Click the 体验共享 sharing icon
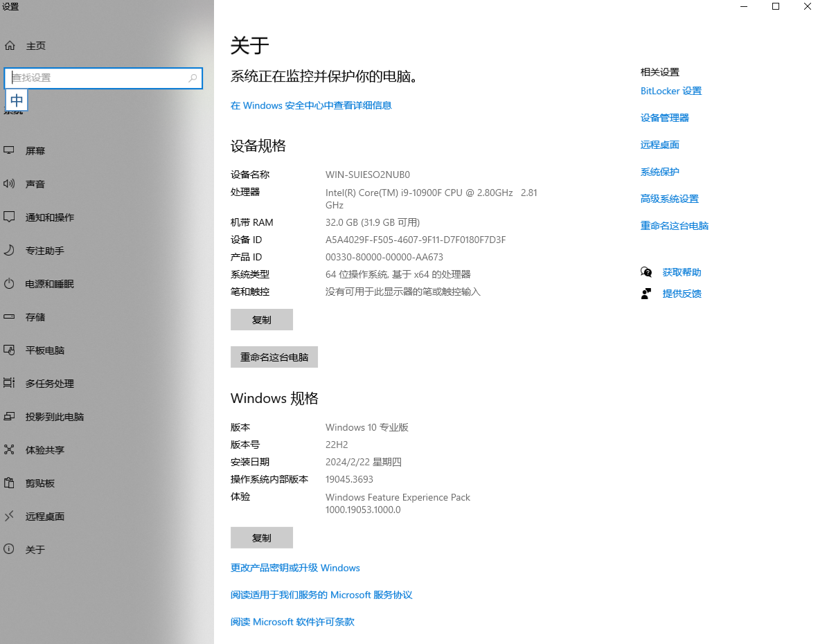The width and height of the screenshot is (818, 644). click(9, 449)
